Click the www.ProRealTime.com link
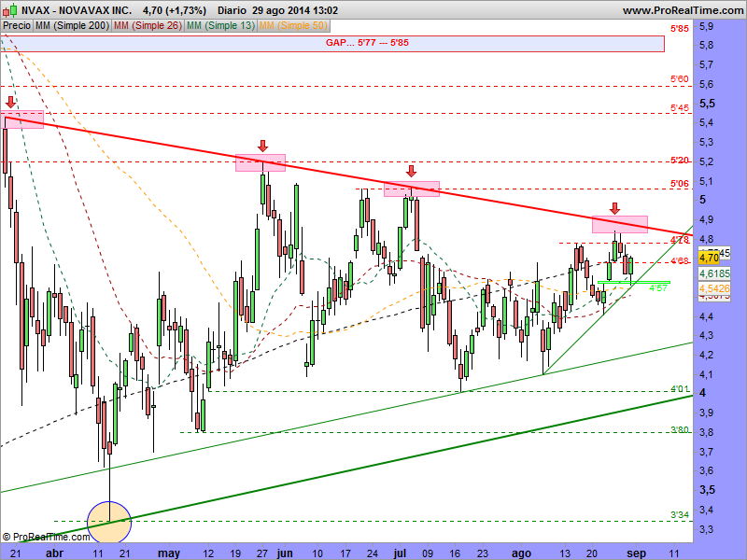The height and width of the screenshot is (560, 747). coord(683,10)
